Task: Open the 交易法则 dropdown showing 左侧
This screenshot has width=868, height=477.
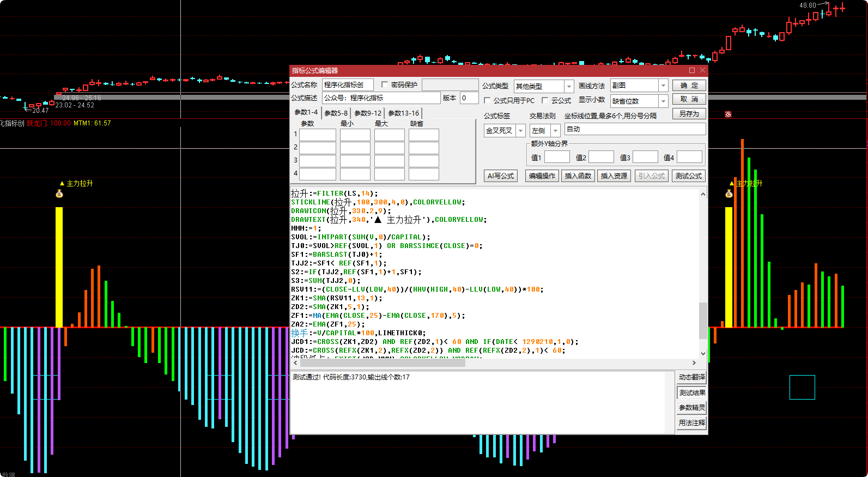Action: [555, 131]
